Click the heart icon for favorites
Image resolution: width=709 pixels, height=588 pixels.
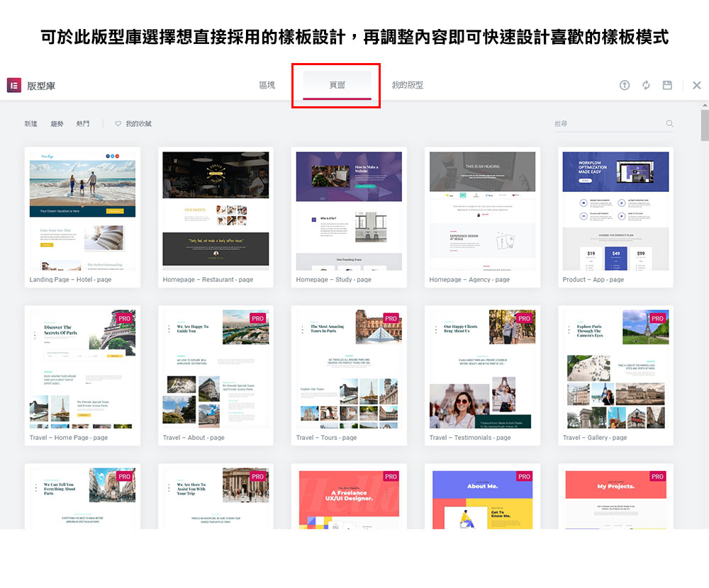[x=118, y=123]
